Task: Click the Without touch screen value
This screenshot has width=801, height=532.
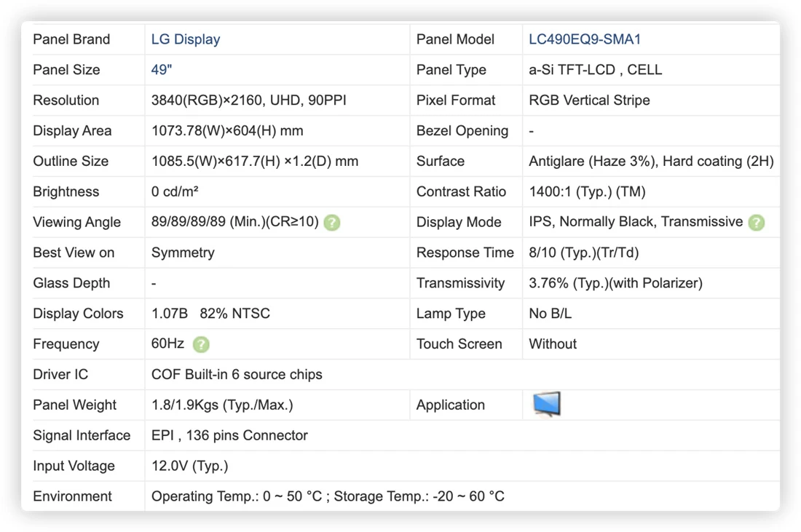Action: coord(552,344)
